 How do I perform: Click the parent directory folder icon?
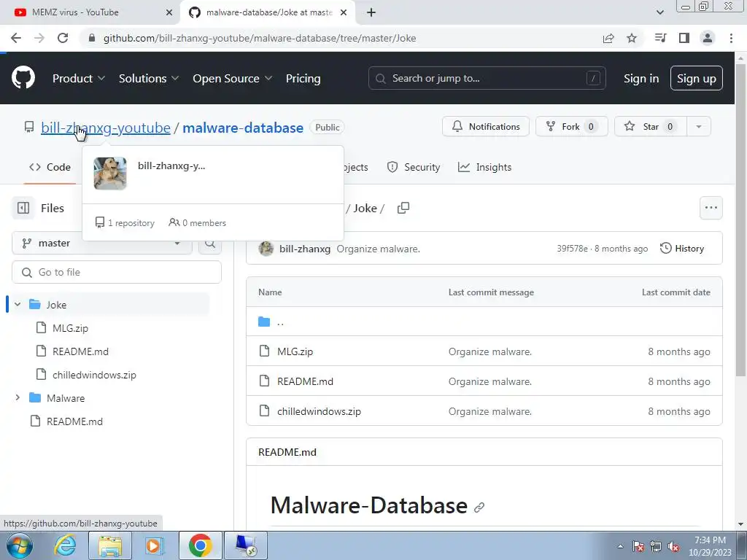coord(264,322)
